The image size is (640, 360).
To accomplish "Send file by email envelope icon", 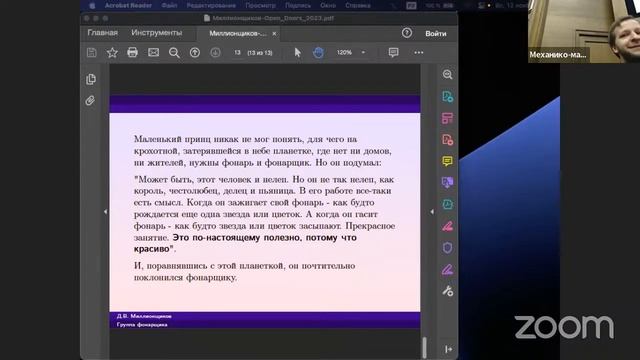I will click(153, 52).
